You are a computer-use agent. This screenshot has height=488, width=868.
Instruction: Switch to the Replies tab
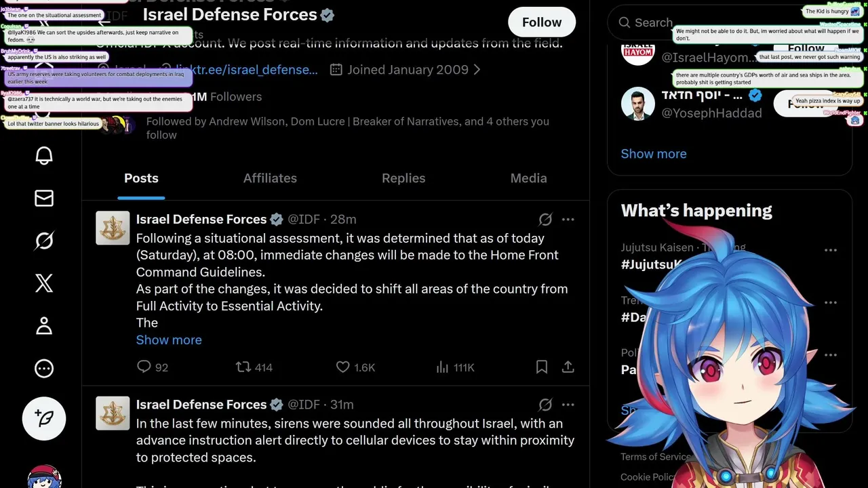tap(403, 178)
